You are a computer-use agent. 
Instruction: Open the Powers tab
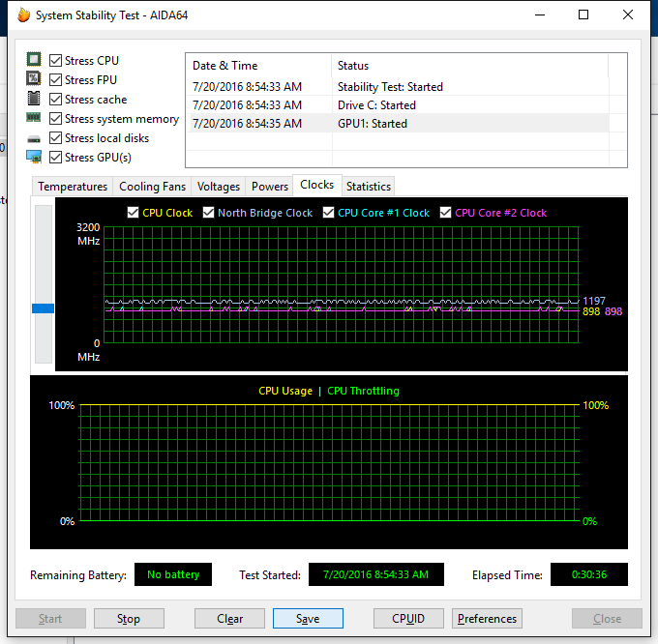pyautogui.click(x=270, y=187)
